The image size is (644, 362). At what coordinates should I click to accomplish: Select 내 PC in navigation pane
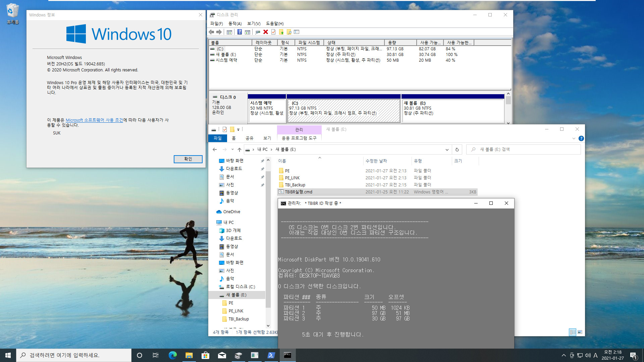(x=228, y=223)
